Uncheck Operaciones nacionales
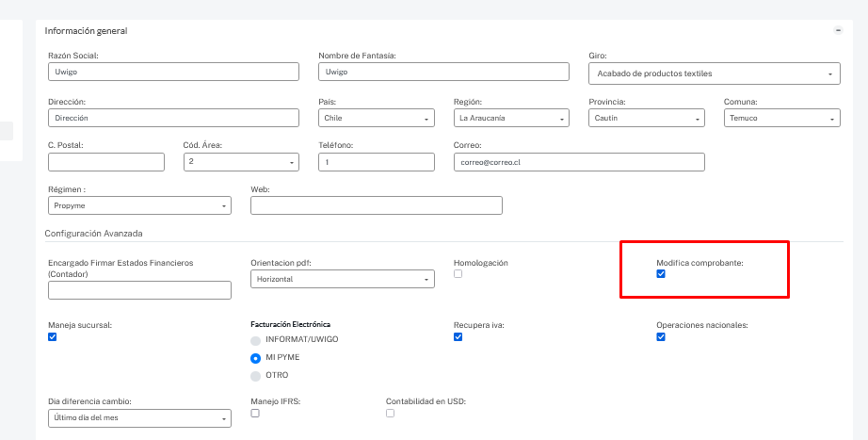The width and height of the screenshot is (868, 440). pos(660,337)
